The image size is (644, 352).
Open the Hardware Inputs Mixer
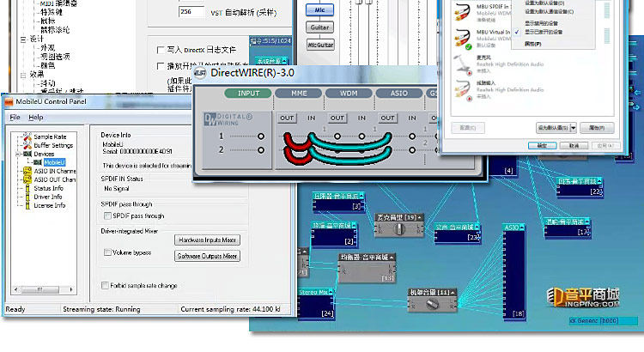pyautogui.click(x=208, y=240)
